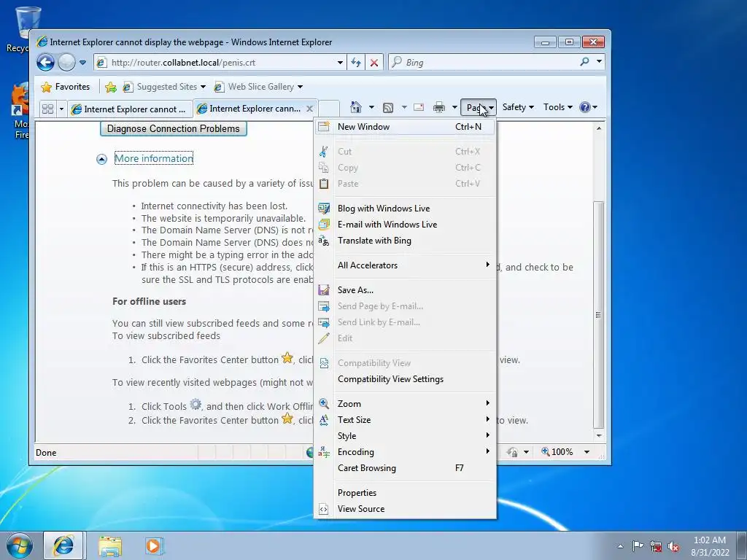Open the Windows Start menu
The width and height of the screenshot is (747, 560).
coord(20,545)
